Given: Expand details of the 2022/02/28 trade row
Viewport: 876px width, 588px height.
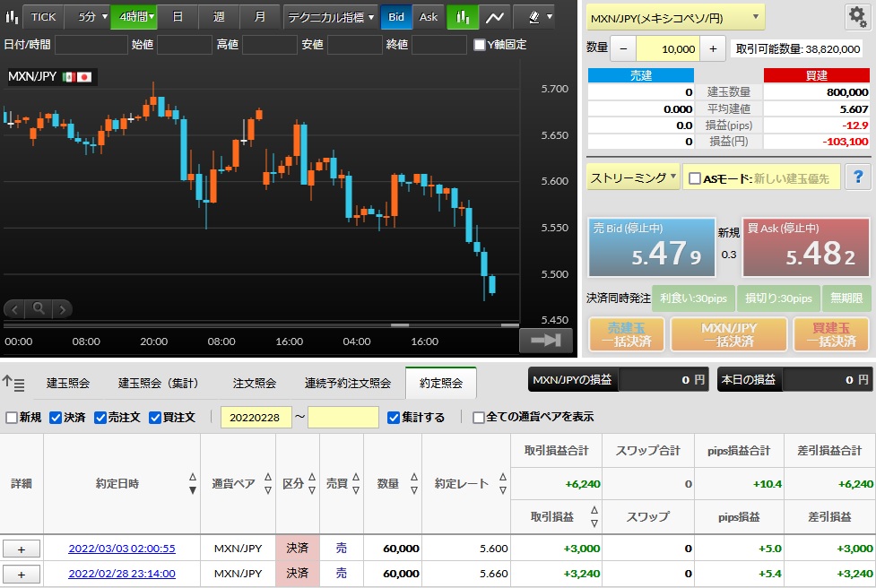Looking at the screenshot, I should pyautogui.click(x=22, y=574).
